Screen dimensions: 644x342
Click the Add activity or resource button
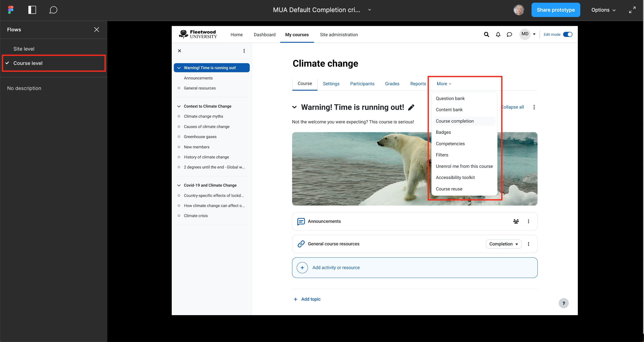(x=415, y=268)
